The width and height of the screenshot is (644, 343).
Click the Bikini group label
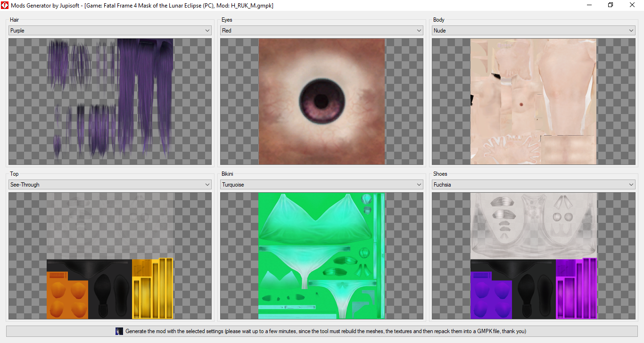coord(227,174)
